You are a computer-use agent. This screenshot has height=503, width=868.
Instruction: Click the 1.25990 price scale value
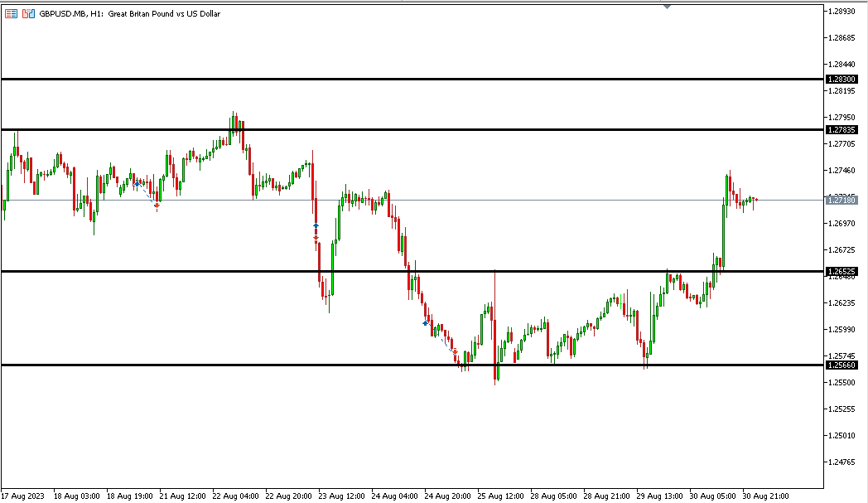point(841,330)
